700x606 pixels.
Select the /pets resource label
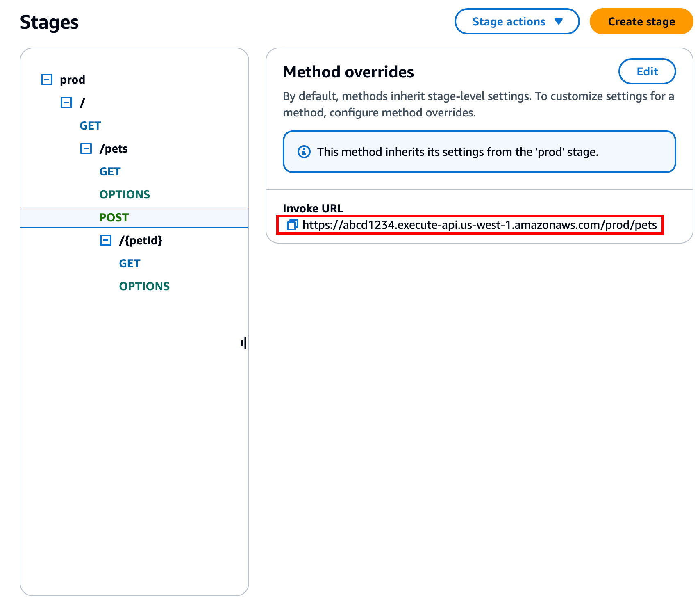[114, 148]
